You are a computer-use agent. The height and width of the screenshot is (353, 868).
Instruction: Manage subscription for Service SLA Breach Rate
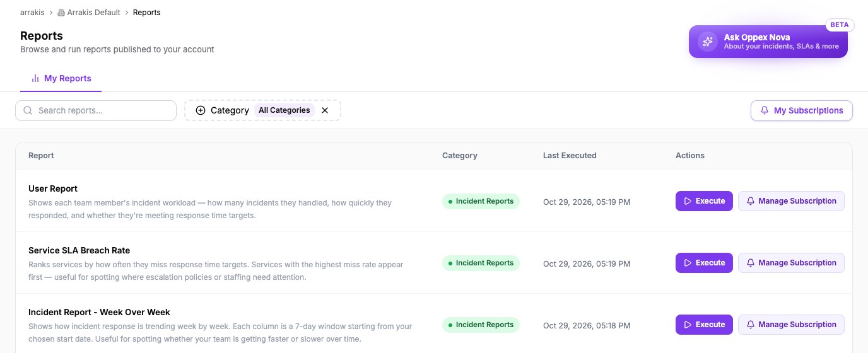pyautogui.click(x=791, y=263)
